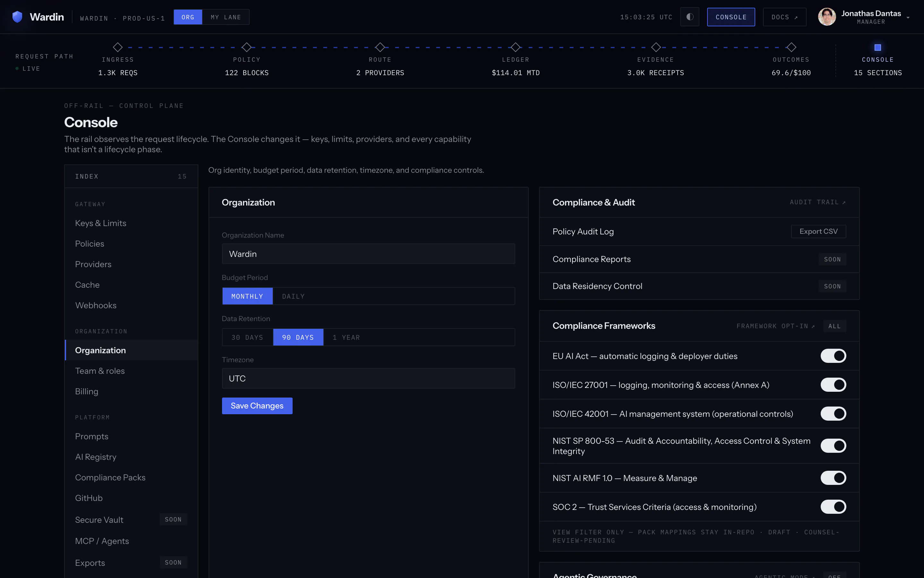This screenshot has height=578, width=924.
Task: Open AI Registry section
Action: coord(131,457)
